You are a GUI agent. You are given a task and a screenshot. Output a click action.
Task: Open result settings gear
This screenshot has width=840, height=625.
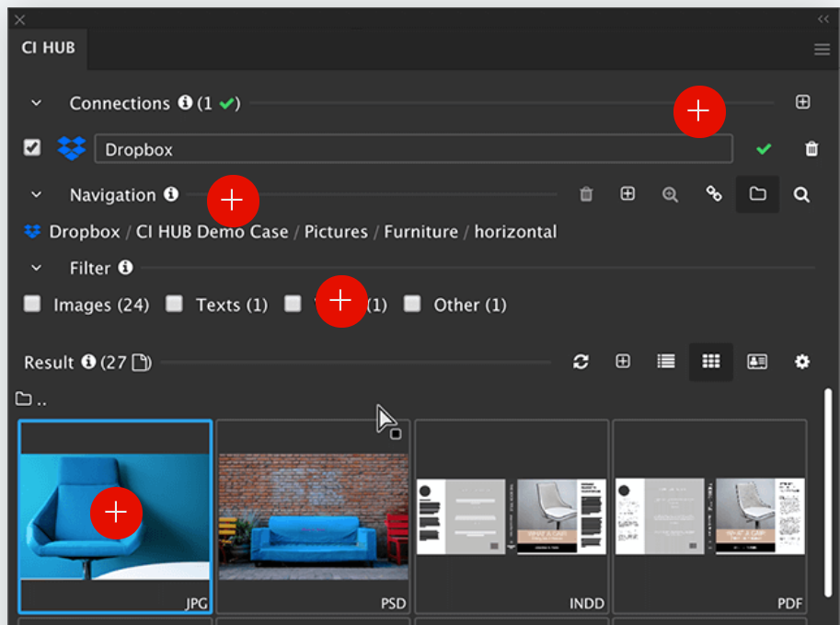(x=801, y=362)
